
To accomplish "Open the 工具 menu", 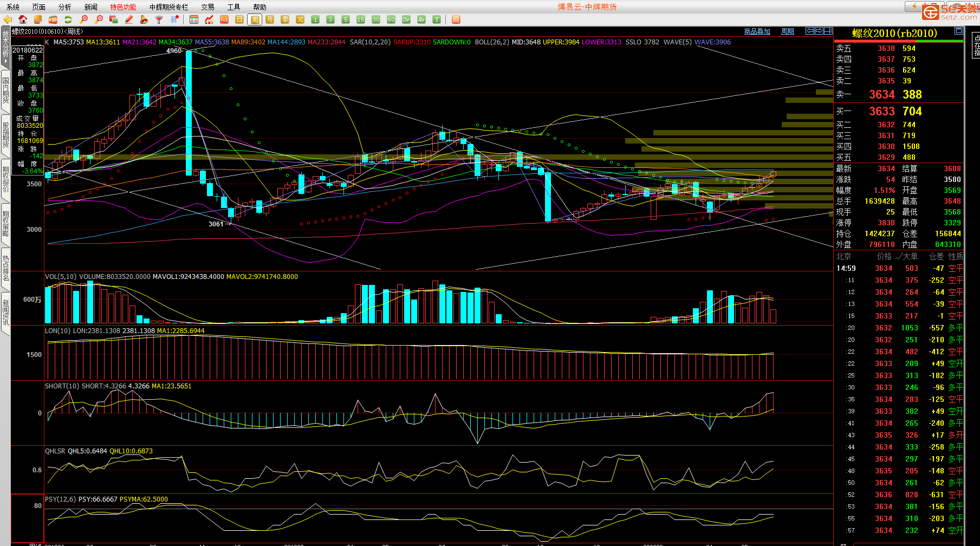I will (234, 7).
